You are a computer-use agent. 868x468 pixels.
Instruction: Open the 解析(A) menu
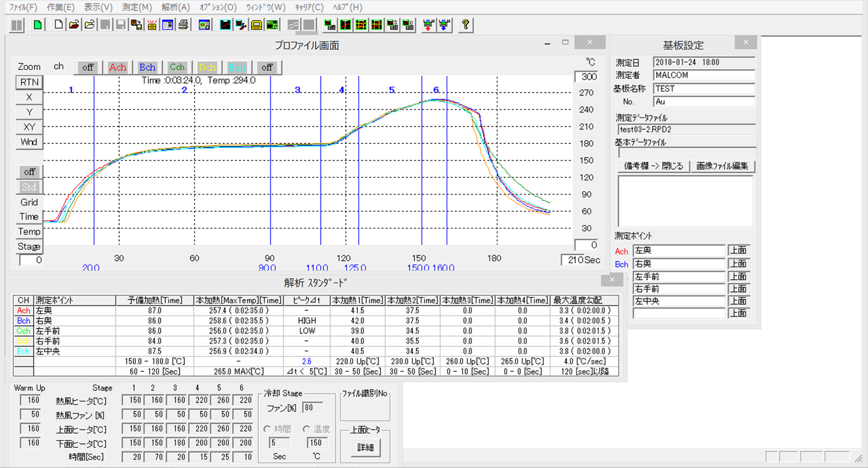175,7
